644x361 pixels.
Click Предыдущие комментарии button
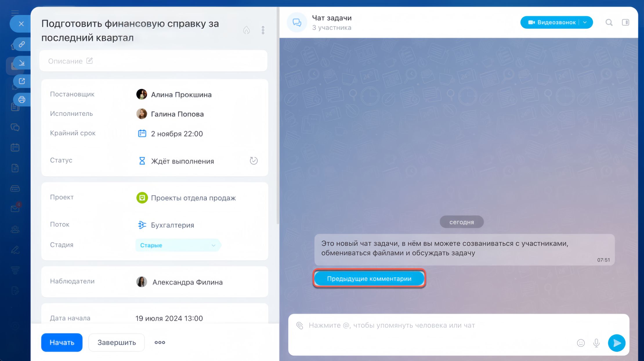369,279
